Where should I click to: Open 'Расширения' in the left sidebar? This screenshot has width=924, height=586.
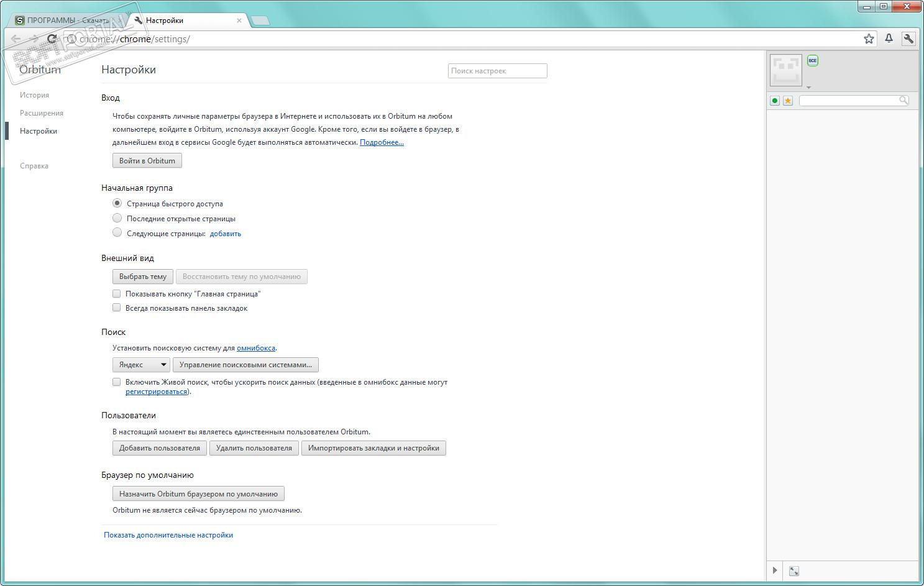[42, 113]
